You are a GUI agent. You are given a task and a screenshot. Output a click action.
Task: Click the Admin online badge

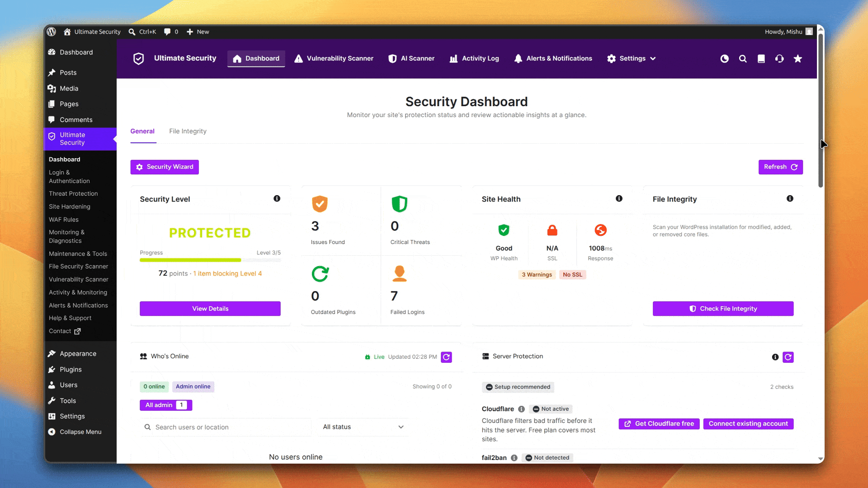pos(193,387)
